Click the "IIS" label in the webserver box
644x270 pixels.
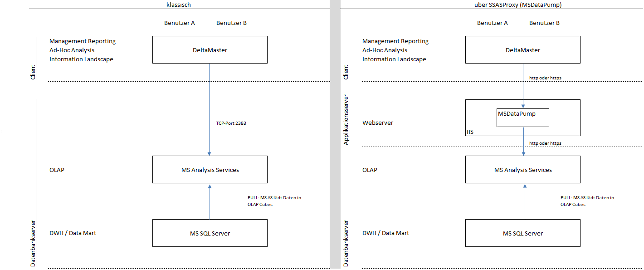[470, 132]
